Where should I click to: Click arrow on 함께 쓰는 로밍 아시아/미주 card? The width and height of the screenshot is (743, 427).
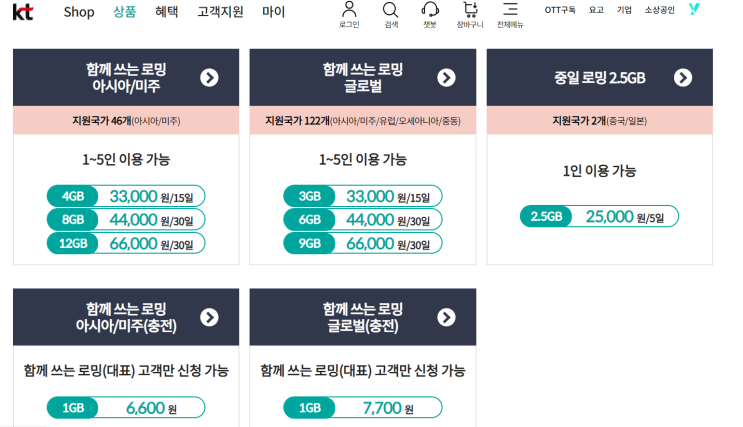[209, 77]
